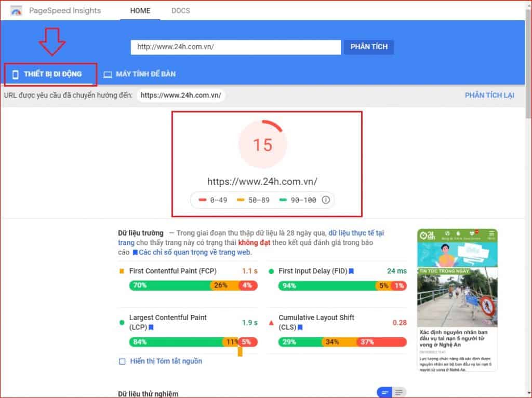Click the PHÂN TÍCH LẠI link
532x398 pixels.
(489, 95)
